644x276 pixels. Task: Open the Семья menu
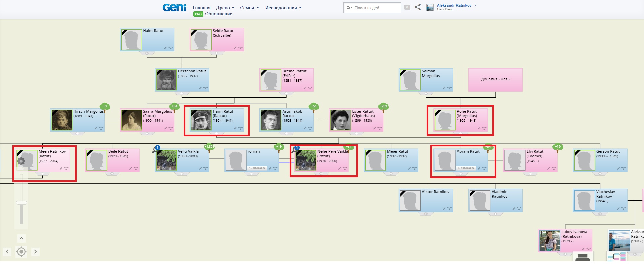[249, 8]
